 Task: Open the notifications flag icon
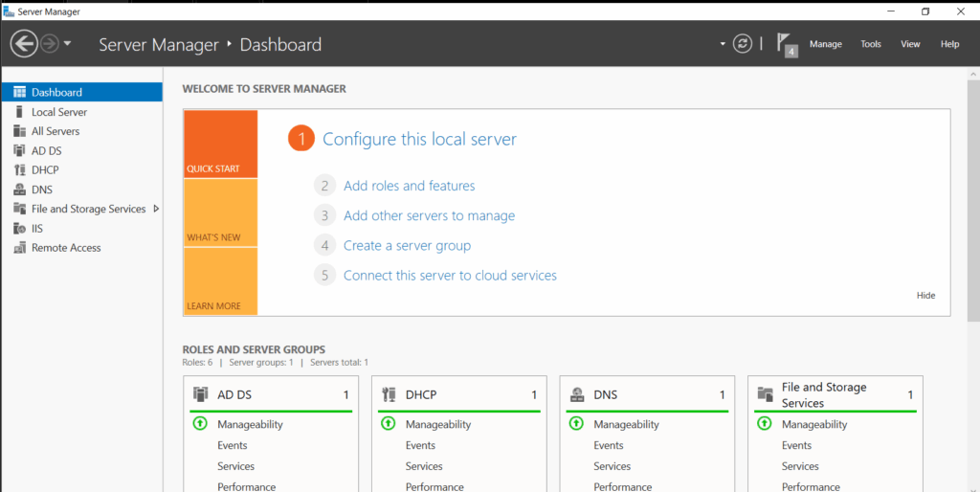[x=787, y=44]
